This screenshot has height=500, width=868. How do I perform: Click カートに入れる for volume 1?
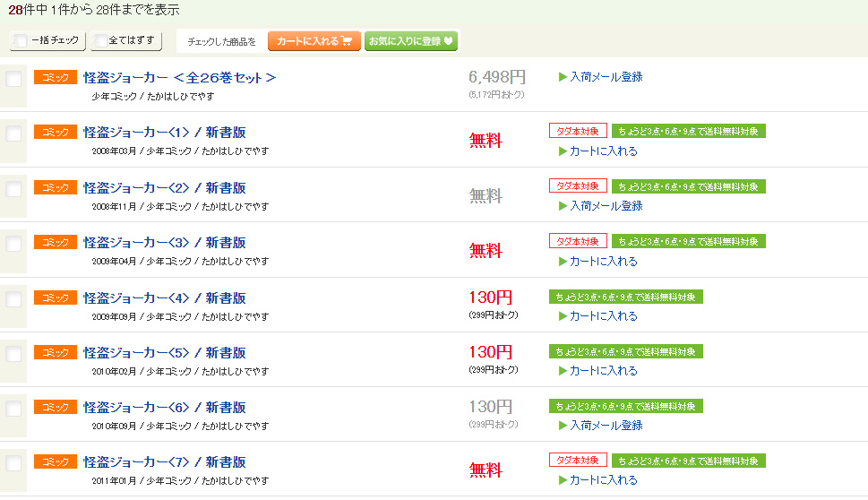[603, 151]
